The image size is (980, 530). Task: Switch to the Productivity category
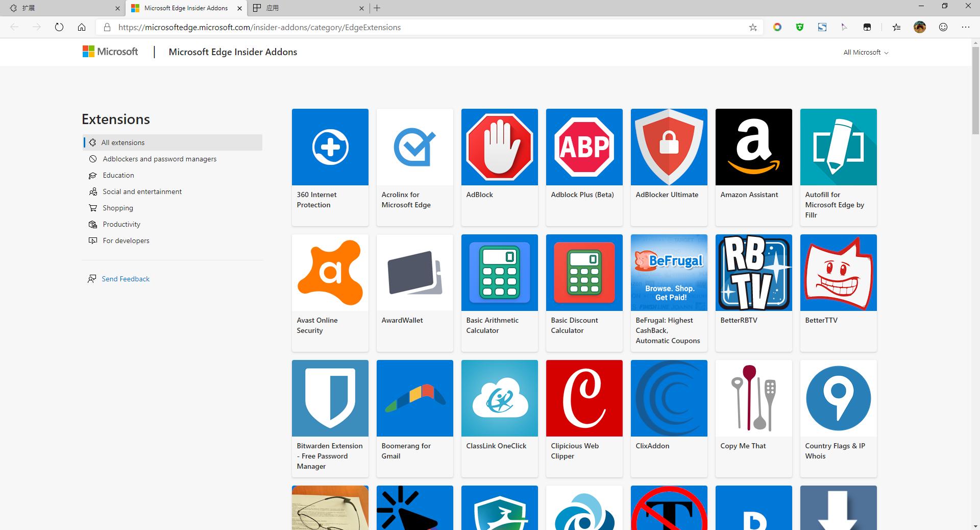[x=173, y=224]
